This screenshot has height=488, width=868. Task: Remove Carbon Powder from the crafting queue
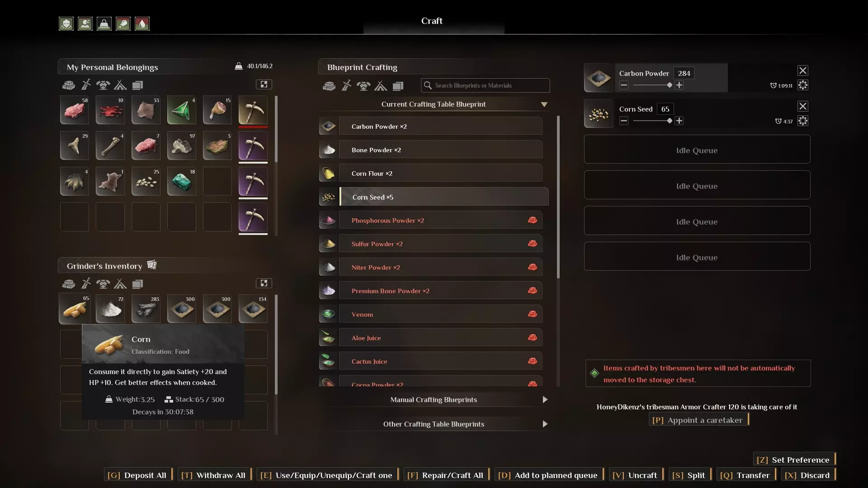point(802,70)
